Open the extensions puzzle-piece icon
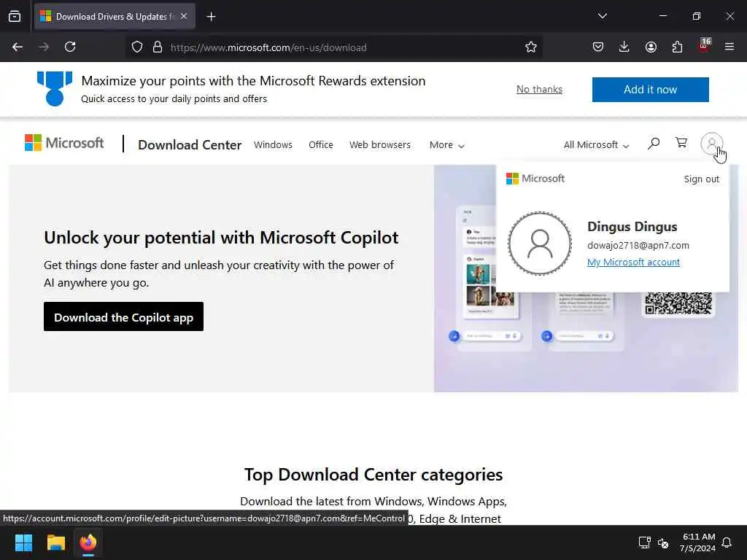747x560 pixels. click(x=677, y=47)
